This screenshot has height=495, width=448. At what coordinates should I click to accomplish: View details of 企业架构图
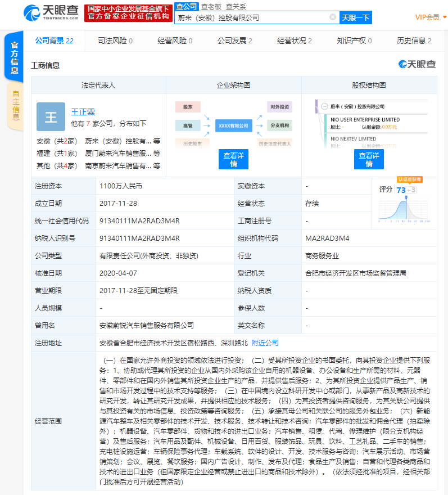point(233,160)
